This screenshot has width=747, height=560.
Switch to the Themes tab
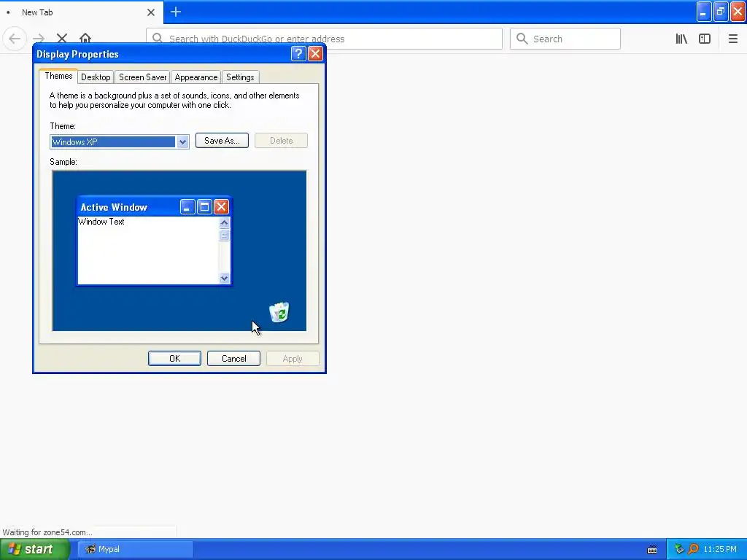(58, 76)
